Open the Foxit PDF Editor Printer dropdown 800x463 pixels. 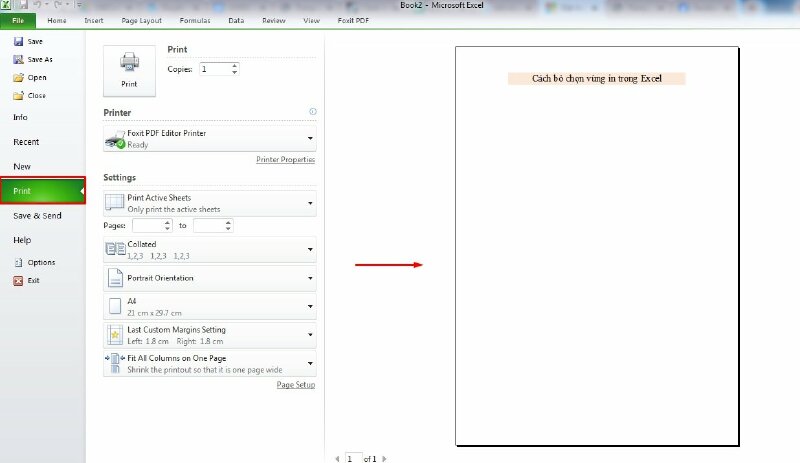click(x=210, y=138)
